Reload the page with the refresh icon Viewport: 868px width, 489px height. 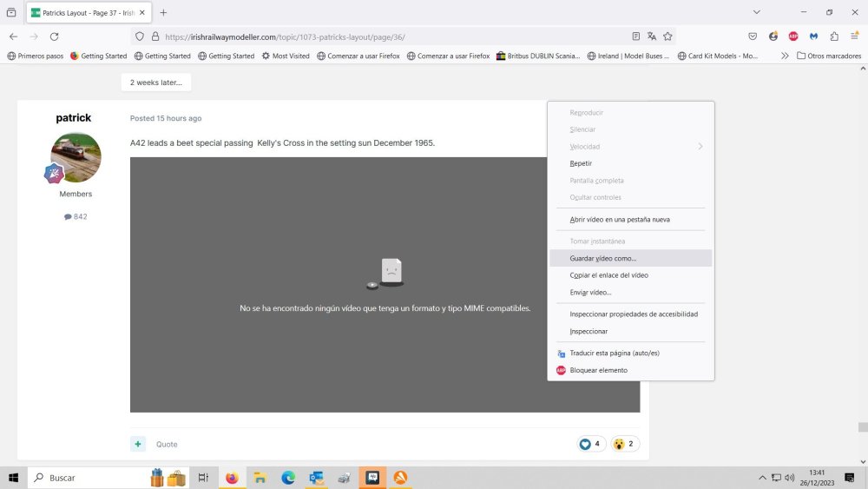(x=54, y=36)
